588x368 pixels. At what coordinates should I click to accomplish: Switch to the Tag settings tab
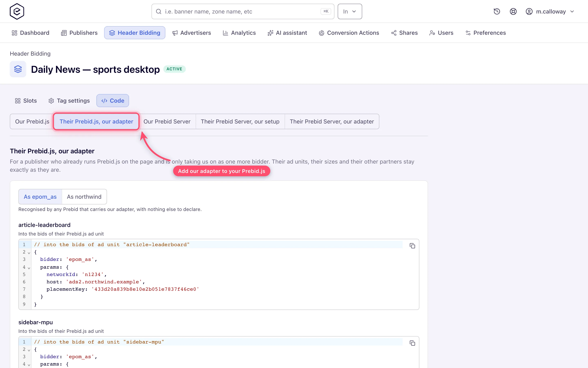click(x=69, y=101)
